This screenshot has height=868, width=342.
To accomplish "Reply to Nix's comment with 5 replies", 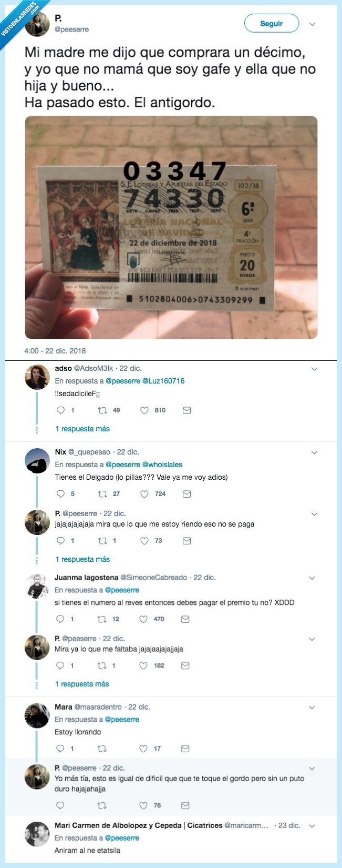I will (60, 494).
